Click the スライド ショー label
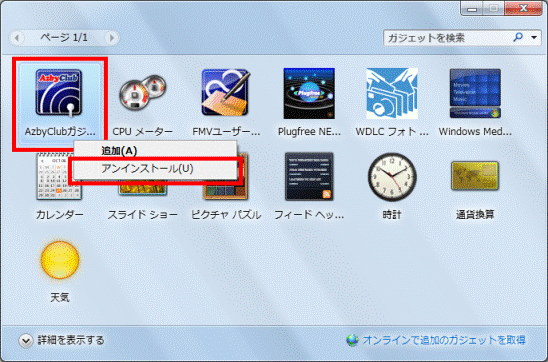Viewport: 548px width, 362px height. tap(143, 215)
